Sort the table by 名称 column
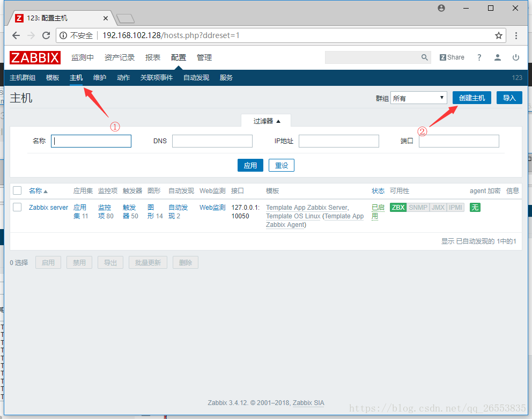This screenshot has width=532, height=419. pos(38,191)
